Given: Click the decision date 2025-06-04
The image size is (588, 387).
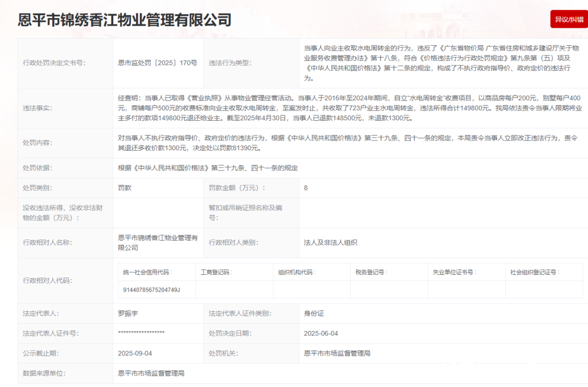Looking at the screenshot, I should point(321,333).
